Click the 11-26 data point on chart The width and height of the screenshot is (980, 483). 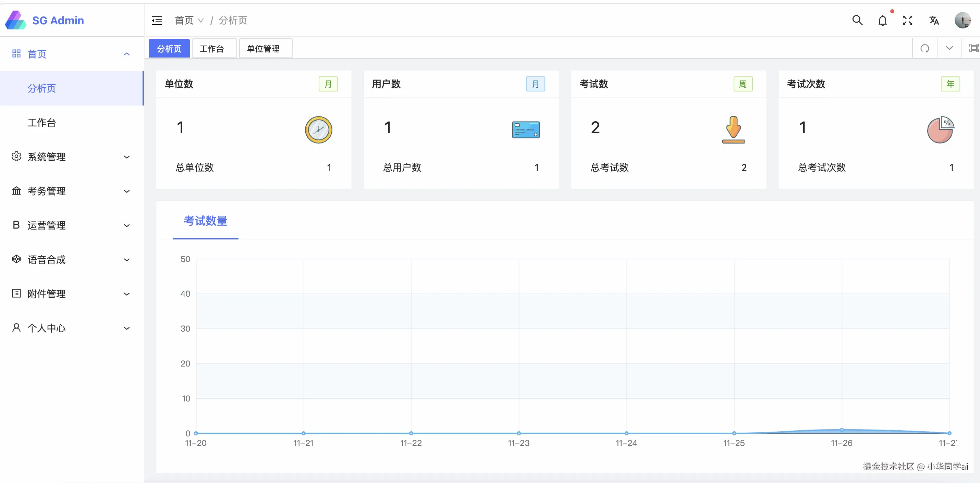(842, 430)
